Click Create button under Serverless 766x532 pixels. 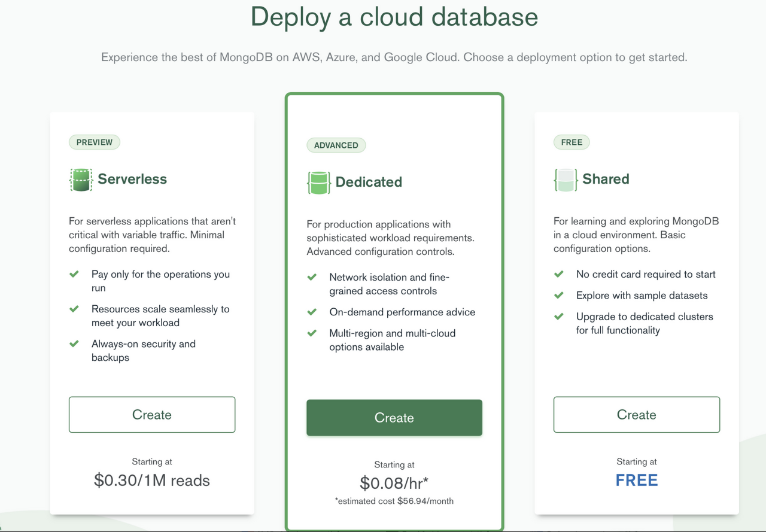[152, 415]
